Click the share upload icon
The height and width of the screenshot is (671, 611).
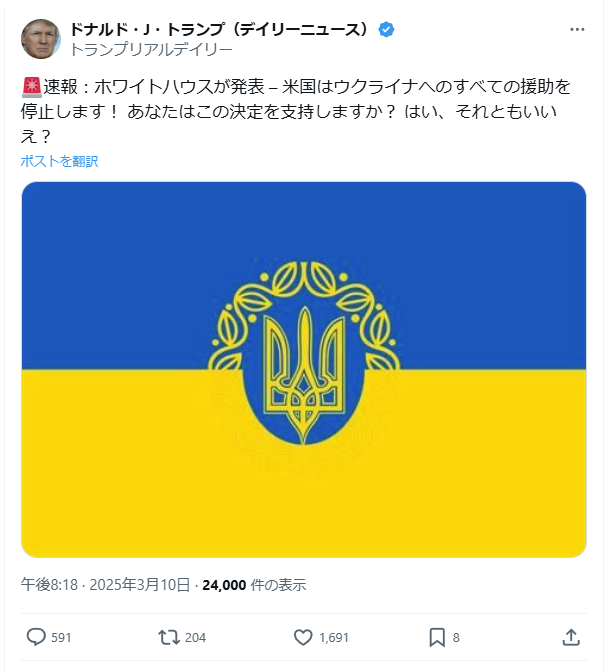571,637
